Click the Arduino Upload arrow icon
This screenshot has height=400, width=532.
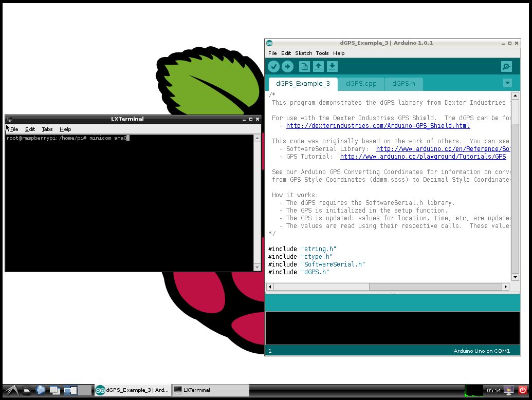(x=287, y=66)
